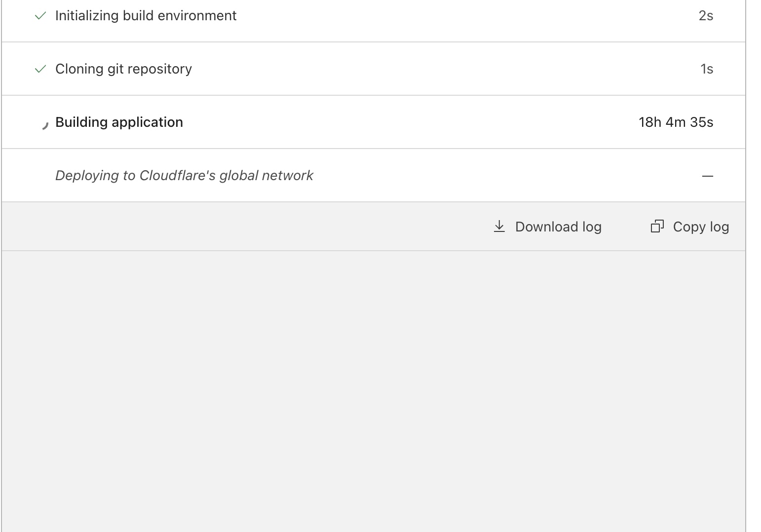
Task: Click the dash placeholder in the Deploying row
Action: click(707, 176)
